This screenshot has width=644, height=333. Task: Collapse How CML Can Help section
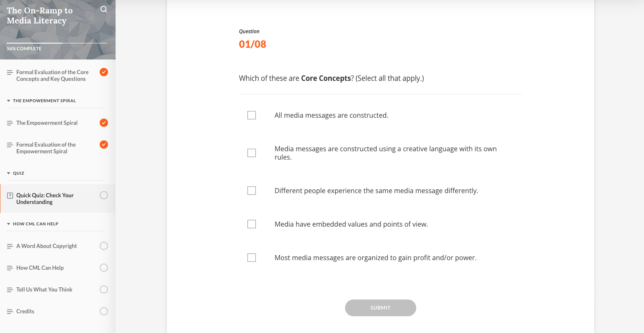coord(9,224)
